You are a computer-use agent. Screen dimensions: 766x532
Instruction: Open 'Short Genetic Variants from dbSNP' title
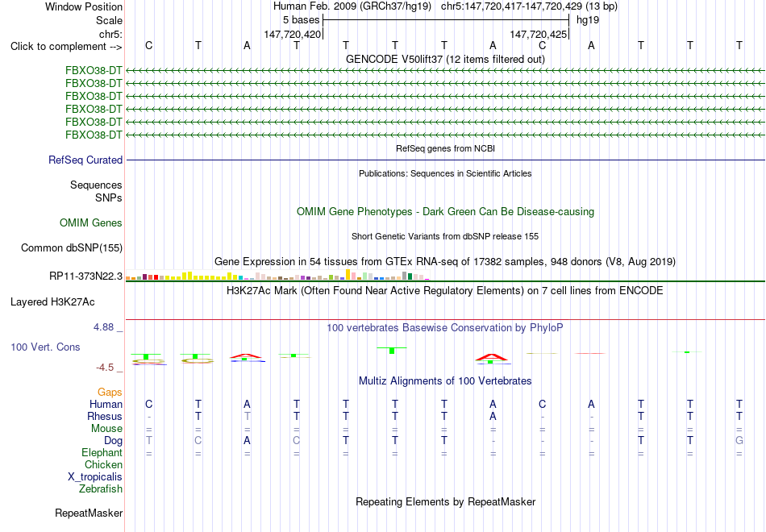pos(445,236)
